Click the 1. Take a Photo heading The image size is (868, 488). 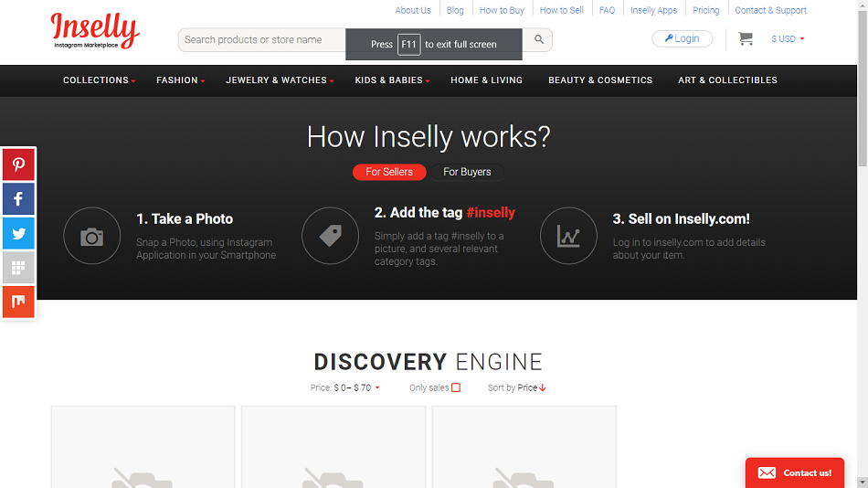tap(185, 218)
